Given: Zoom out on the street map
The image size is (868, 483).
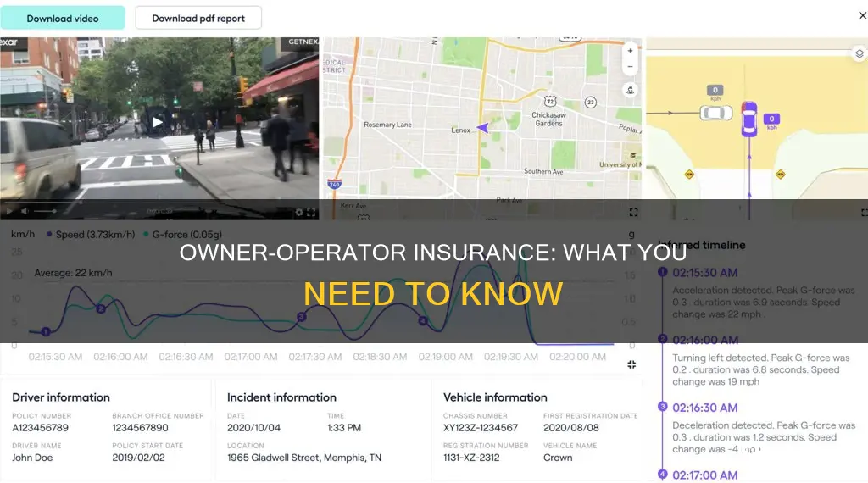Looking at the screenshot, I should tap(630, 66).
